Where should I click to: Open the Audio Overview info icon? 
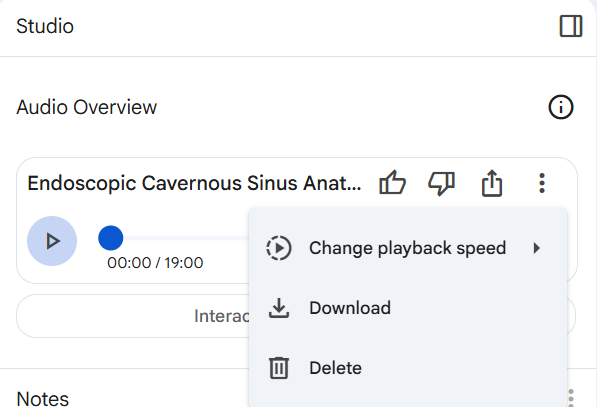[x=560, y=107]
